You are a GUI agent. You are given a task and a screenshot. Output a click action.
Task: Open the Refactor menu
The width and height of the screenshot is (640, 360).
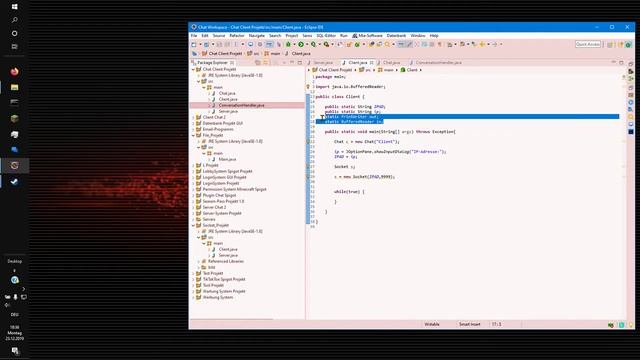coord(237,36)
